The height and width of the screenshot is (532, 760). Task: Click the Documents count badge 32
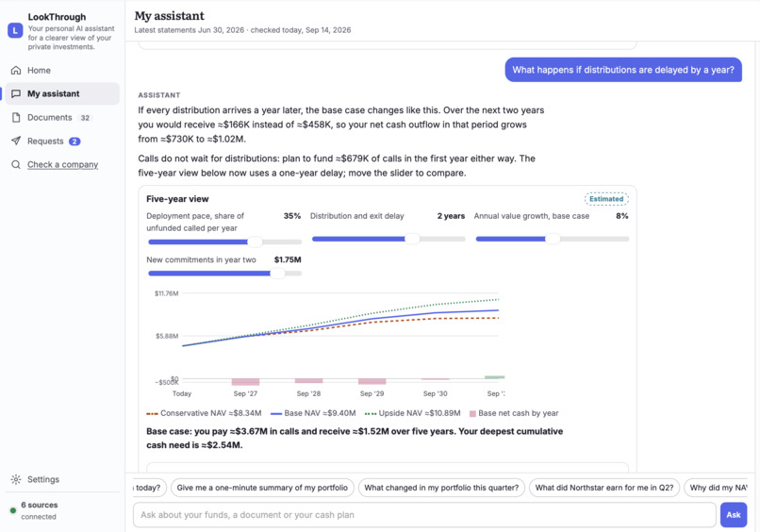pos(85,118)
